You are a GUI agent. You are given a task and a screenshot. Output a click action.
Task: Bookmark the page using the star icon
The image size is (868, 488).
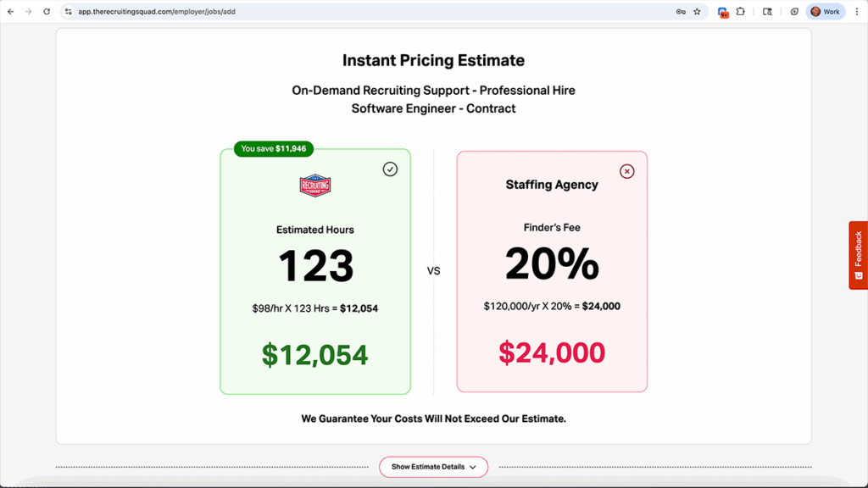698,11
